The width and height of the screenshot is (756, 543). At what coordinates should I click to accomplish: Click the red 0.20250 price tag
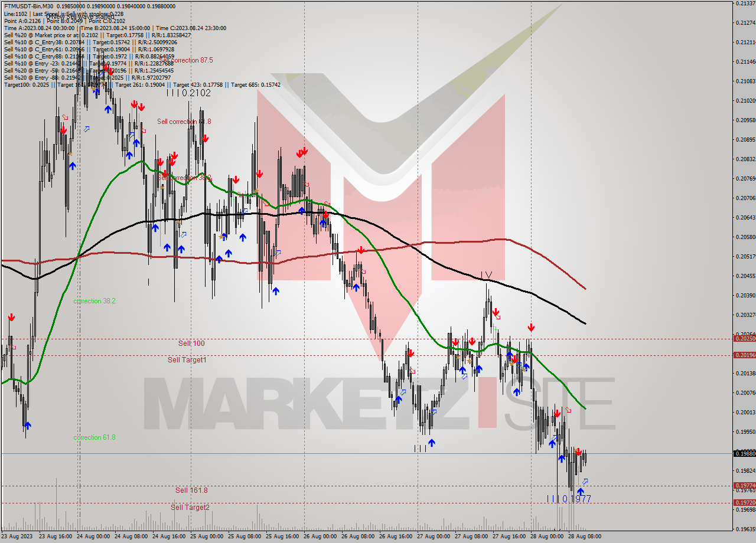coord(744,339)
